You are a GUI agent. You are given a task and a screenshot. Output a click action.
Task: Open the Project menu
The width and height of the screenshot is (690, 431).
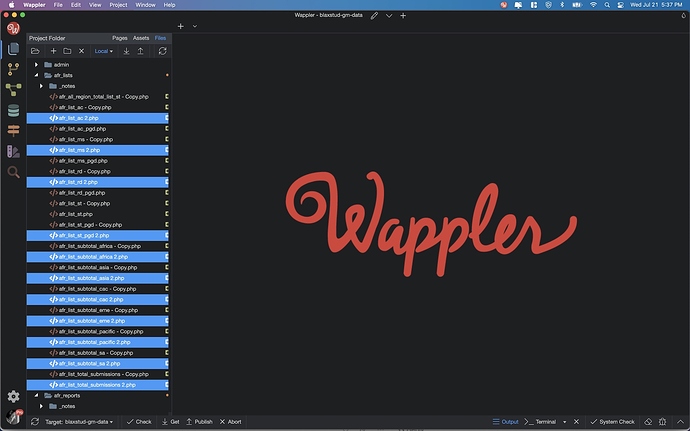[x=118, y=5]
